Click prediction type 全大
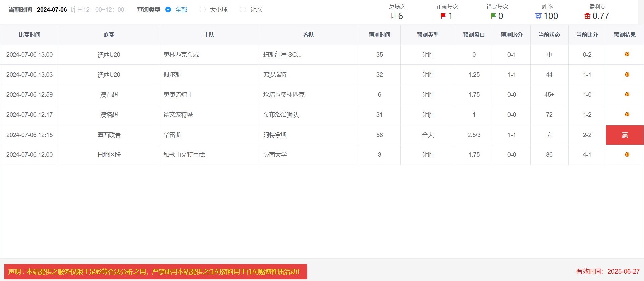The height and width of the screenshot is (281, 644). tap(428, 135)
